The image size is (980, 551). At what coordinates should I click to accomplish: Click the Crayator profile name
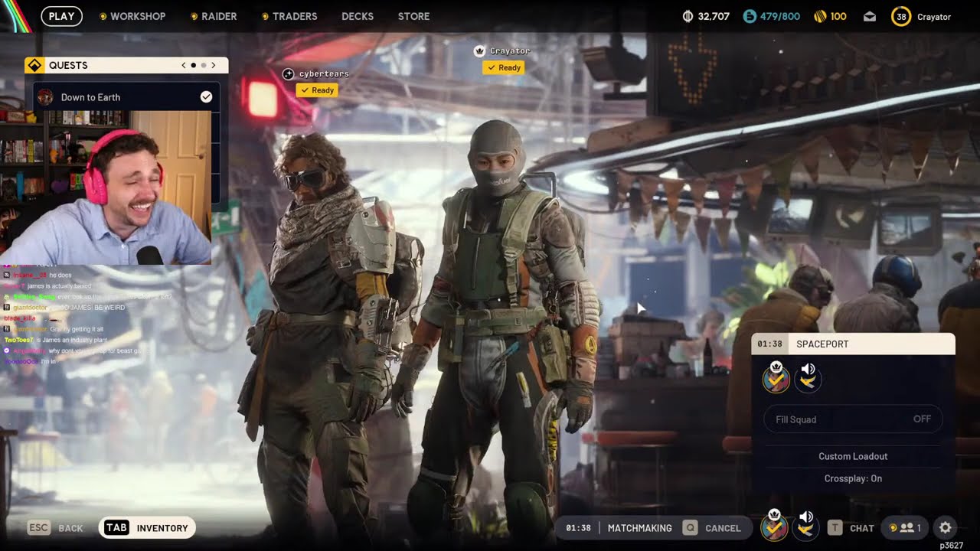934,17
